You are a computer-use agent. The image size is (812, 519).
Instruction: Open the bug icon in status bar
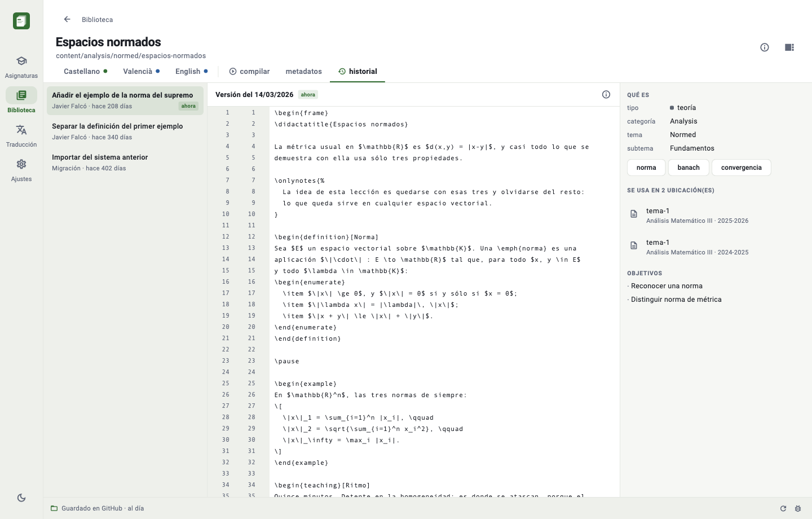[x=798, y=508]
